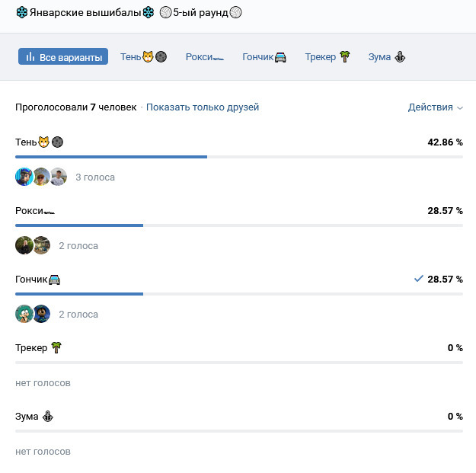
Task: Open the Действия dropdown menu
Action: (436, 107)
